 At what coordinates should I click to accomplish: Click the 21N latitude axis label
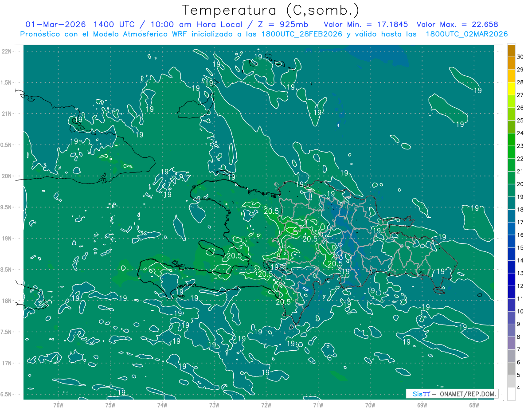coord(8,114)
